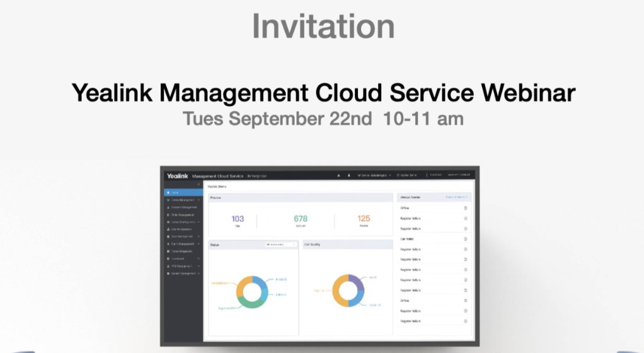
Task: Click the Unread Alarms panel title
Action: point(410,197)
